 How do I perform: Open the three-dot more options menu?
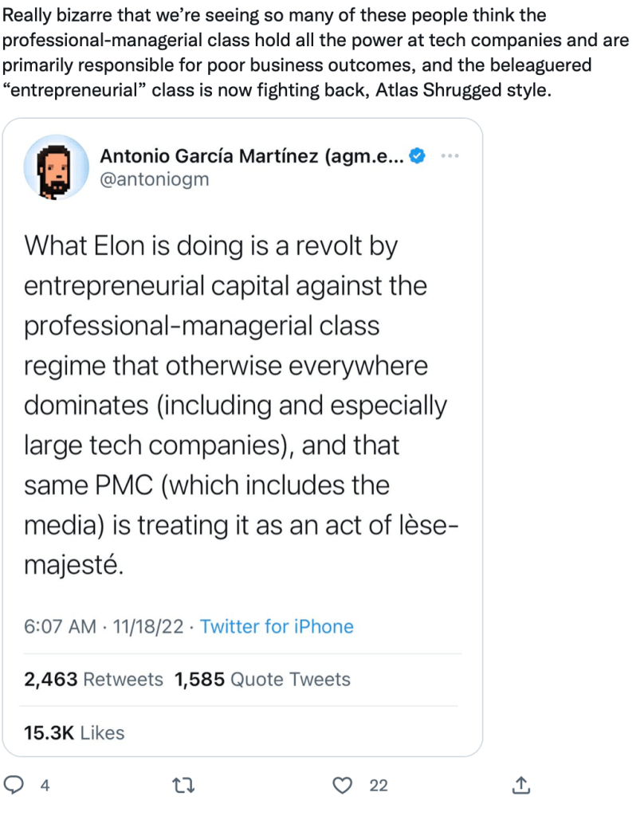coord(450,156)
